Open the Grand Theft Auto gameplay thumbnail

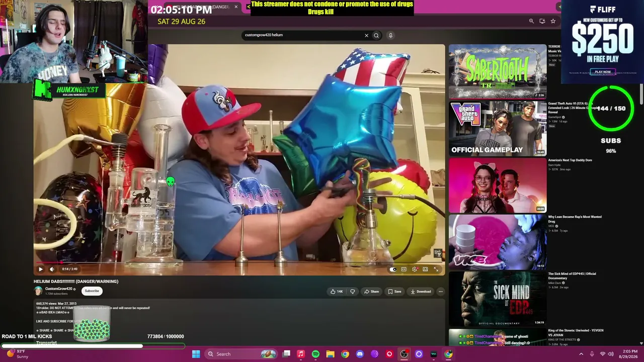497,129
